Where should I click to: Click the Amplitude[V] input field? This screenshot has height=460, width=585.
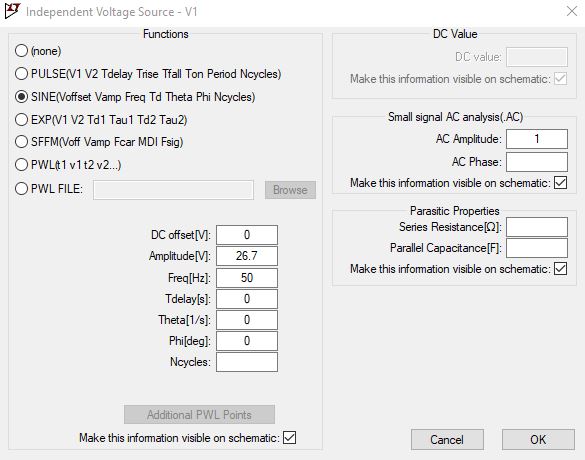(x=247, y=256)
